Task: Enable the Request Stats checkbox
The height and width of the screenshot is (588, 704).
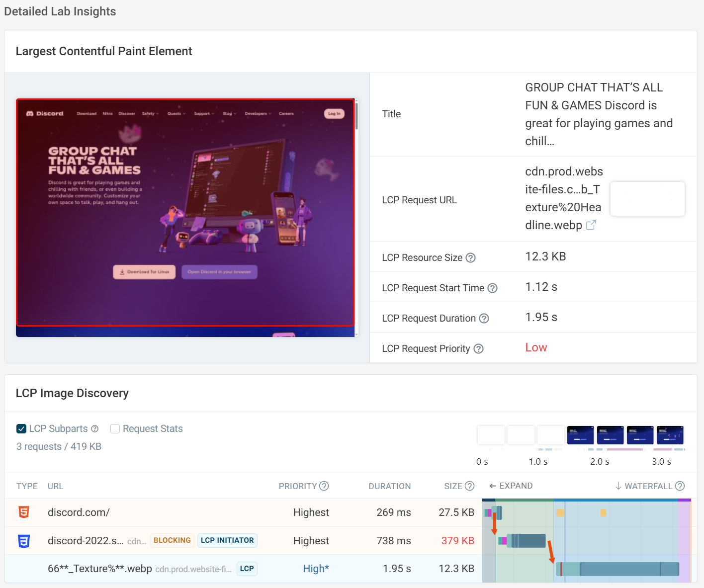Action: click(x=115, y=428)
